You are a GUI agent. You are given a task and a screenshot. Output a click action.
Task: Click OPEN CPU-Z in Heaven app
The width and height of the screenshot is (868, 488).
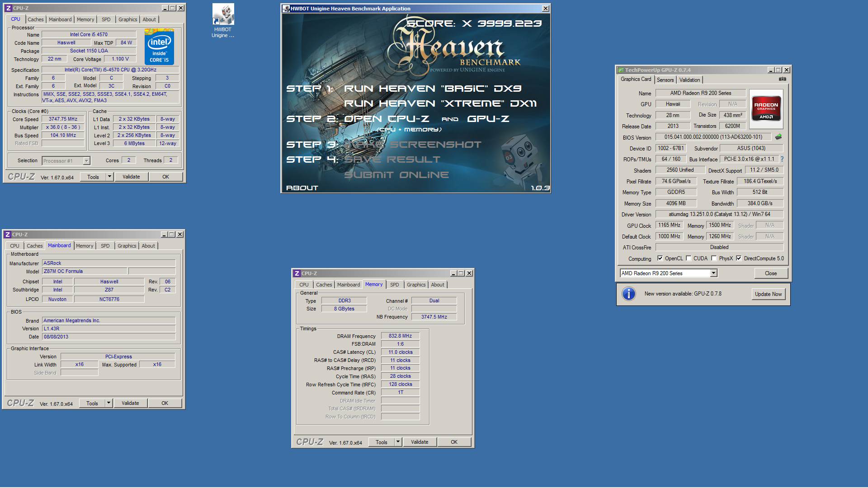[x=387, y=119]
